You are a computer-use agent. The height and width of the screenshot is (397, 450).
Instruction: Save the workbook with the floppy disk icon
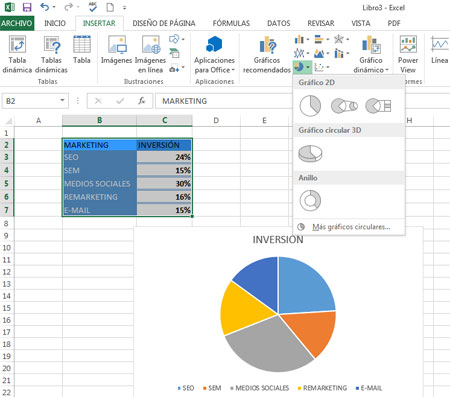[27, 7]
